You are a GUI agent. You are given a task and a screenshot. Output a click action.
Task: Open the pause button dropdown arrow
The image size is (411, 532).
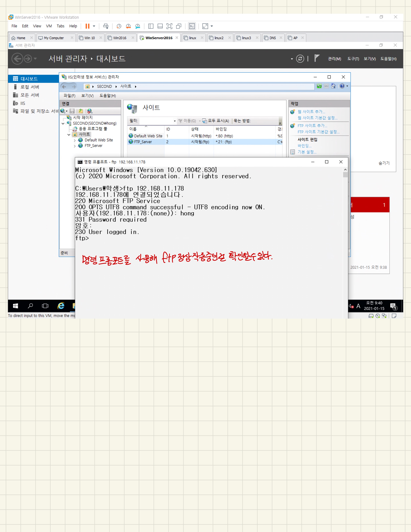[x=94, y=26]
